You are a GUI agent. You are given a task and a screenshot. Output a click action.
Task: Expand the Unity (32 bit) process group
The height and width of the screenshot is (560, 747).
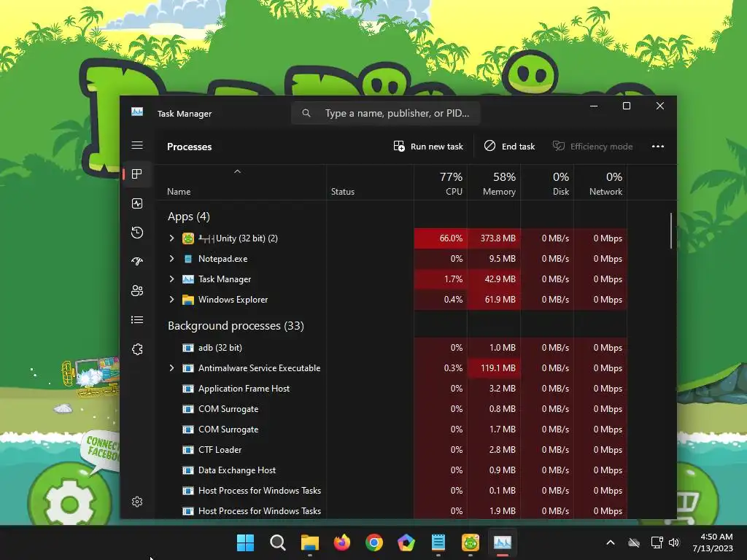[171, 238]
